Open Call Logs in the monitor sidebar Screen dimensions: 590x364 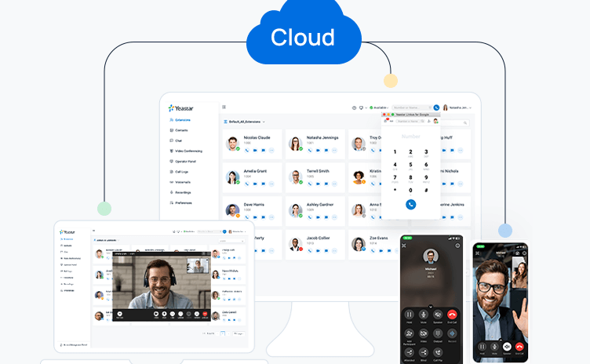179,172
